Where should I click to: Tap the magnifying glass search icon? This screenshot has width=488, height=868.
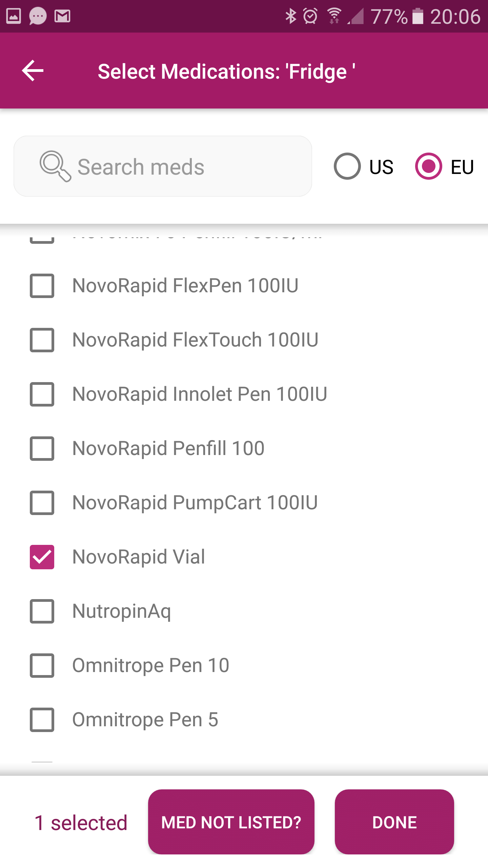tap(55, 166)
